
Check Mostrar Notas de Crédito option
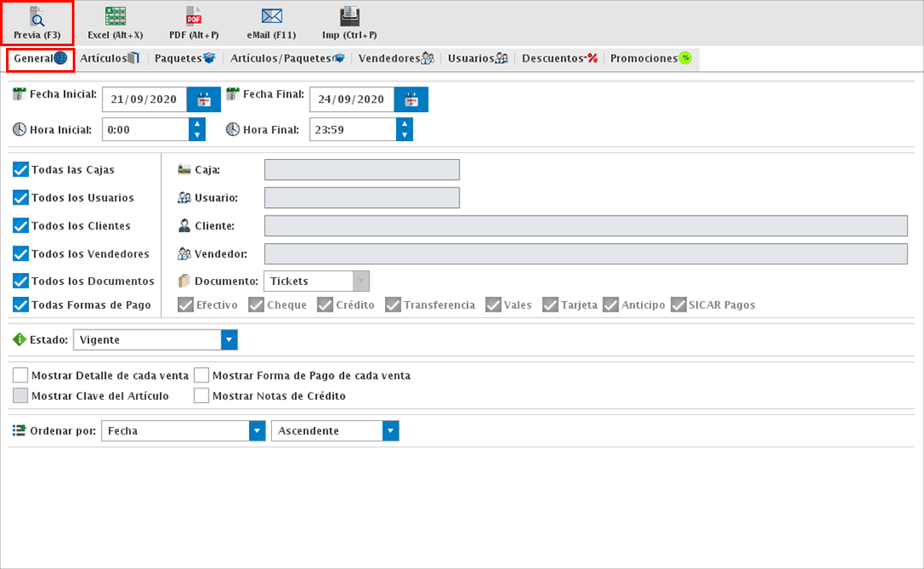[x=202, y=396]
